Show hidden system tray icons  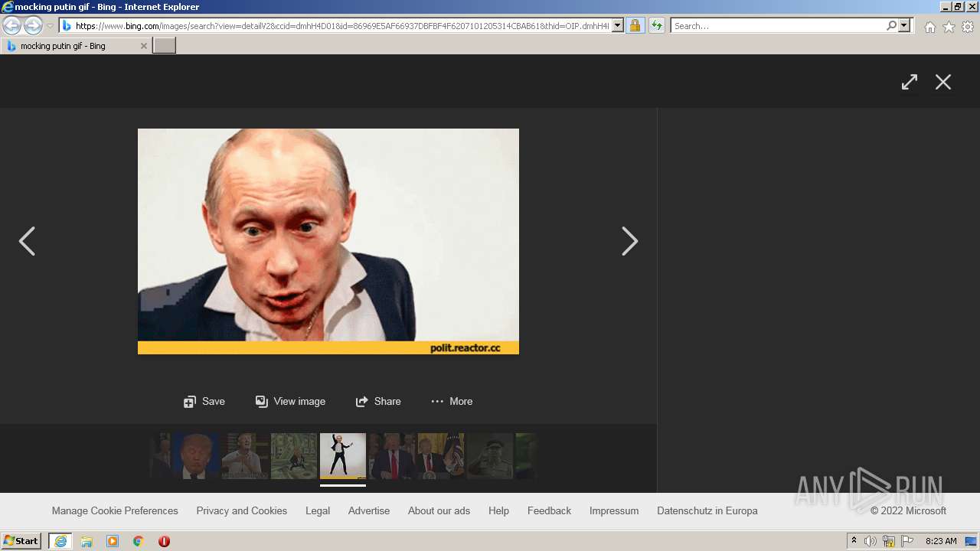pyautogui.click(x=854, y=541)
